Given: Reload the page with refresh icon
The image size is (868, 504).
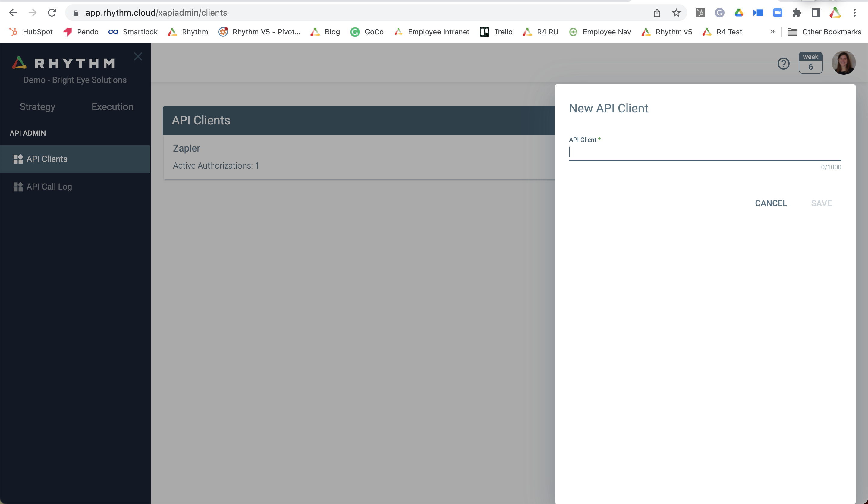Looking at the screenshot, I should pos(52,13).
